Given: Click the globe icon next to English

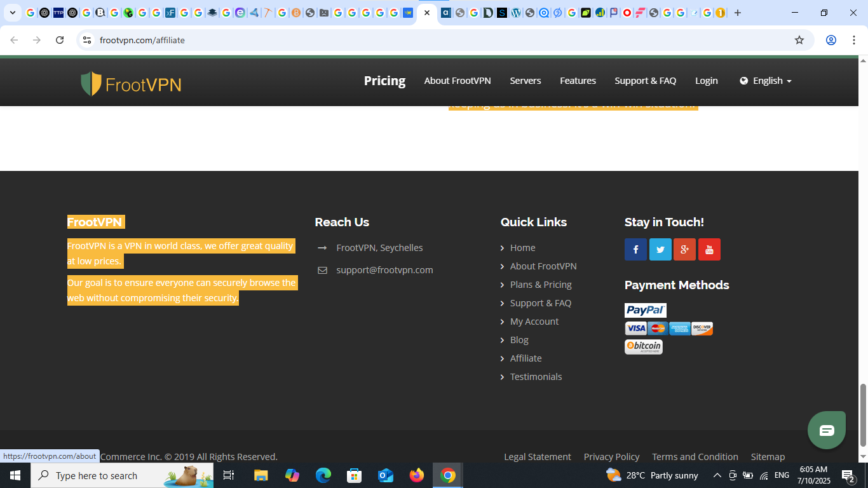Looking at the screenshot, I should coord(744,81).
